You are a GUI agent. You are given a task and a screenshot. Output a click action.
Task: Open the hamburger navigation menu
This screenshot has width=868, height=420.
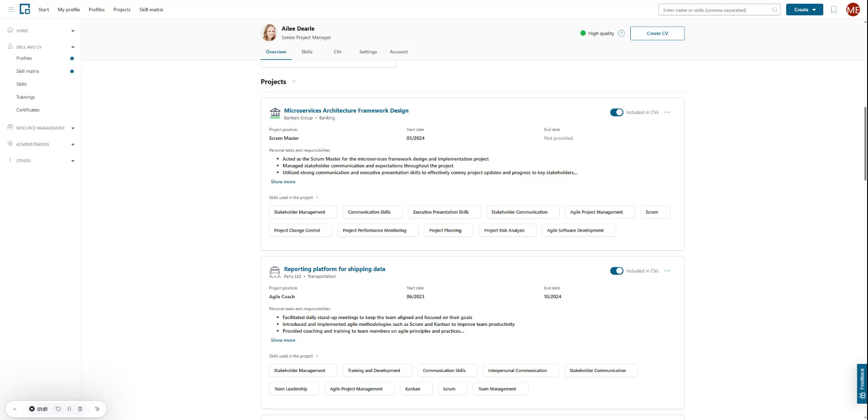click(11, 10)
